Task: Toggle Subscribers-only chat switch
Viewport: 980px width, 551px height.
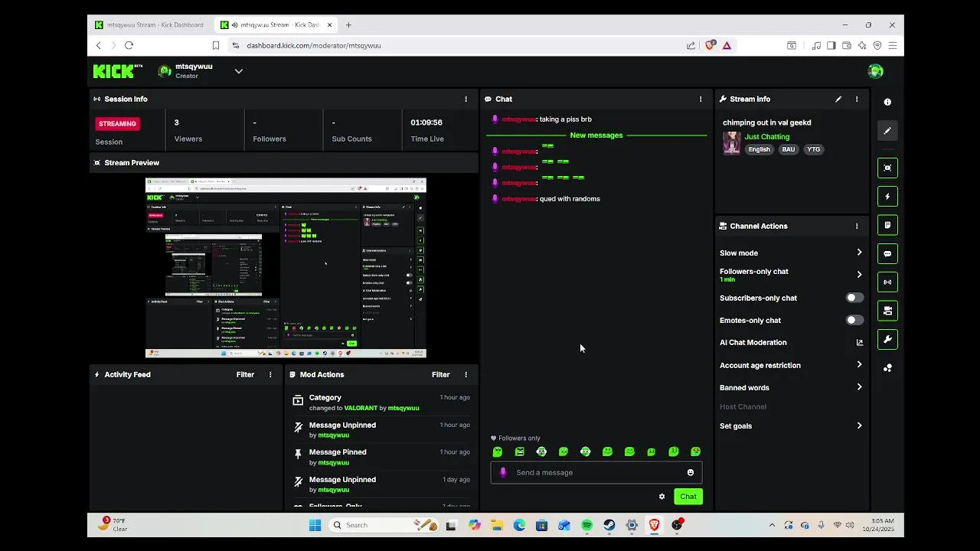Action: coord(854,298)
